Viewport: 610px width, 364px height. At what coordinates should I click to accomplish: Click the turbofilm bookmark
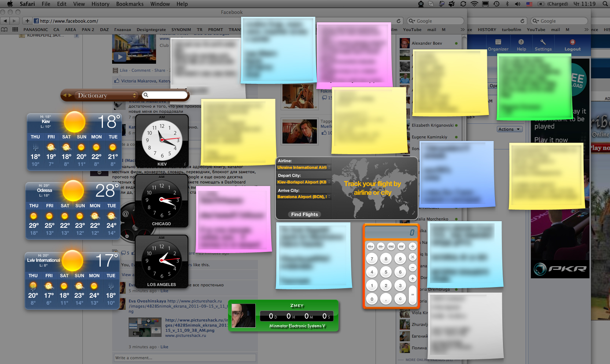[511, 30]
